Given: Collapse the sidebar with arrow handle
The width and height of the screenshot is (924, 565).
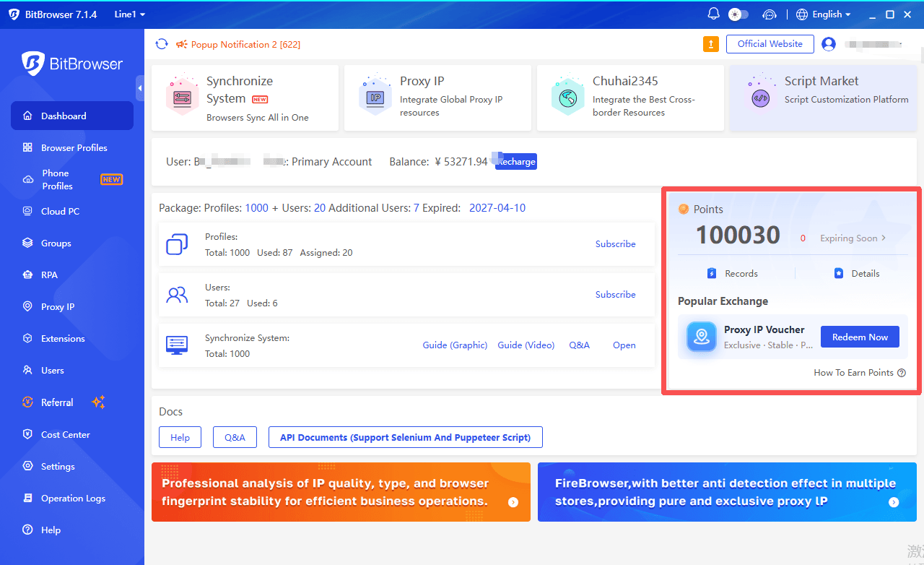Looking at the screenshot, I should pyautogui.click(x=140, y=88).
